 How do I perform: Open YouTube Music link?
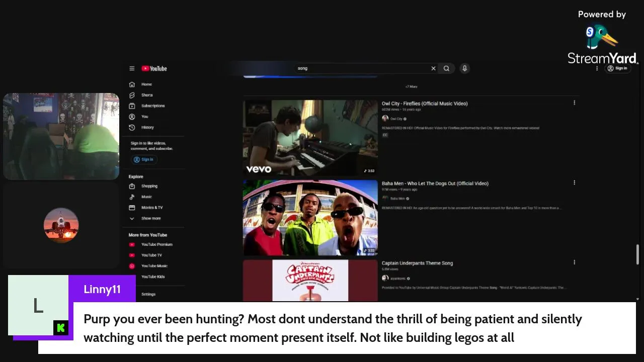click(154, 266)
